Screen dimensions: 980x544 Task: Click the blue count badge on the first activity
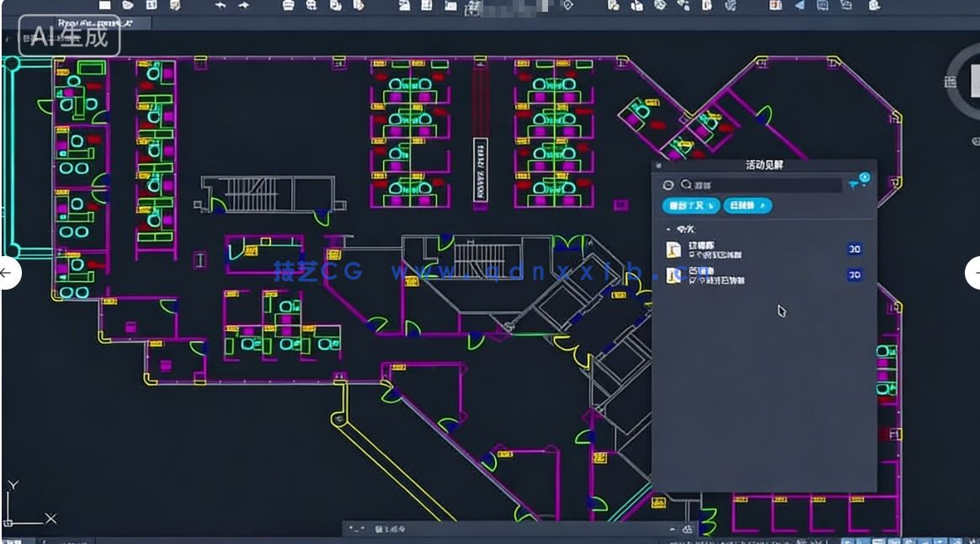pos(855,250)
